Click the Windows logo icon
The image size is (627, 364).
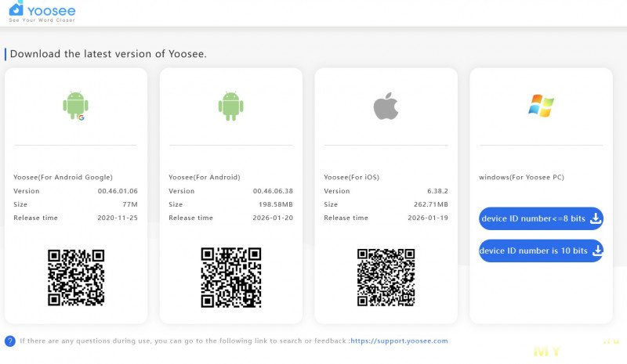(x=541, y=106)
